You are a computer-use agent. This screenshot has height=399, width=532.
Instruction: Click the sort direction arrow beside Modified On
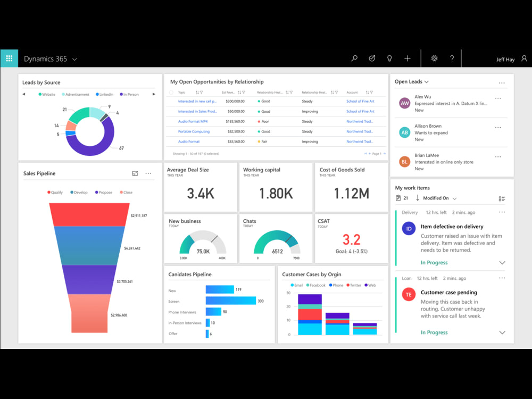click(x=418, y=198)
